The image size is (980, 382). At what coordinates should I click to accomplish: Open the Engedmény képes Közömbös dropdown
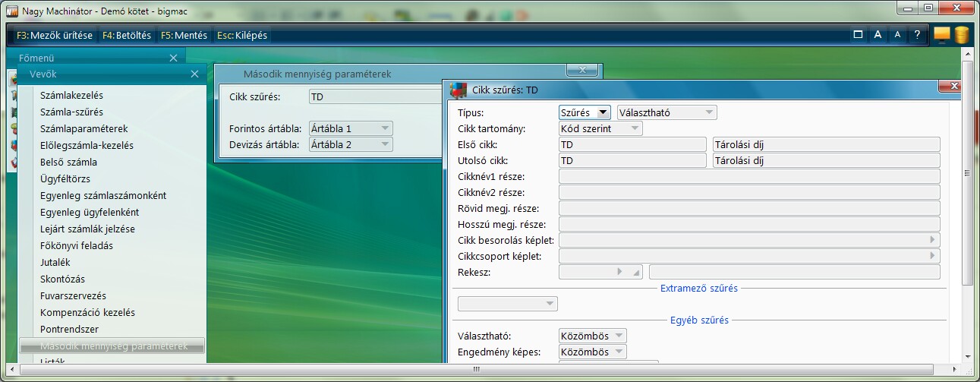[593, 352]
